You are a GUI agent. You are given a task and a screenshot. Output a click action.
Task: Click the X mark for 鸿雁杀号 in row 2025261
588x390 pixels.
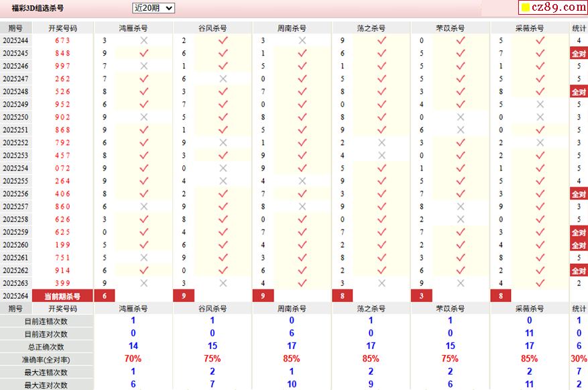(x=143, y=257)
